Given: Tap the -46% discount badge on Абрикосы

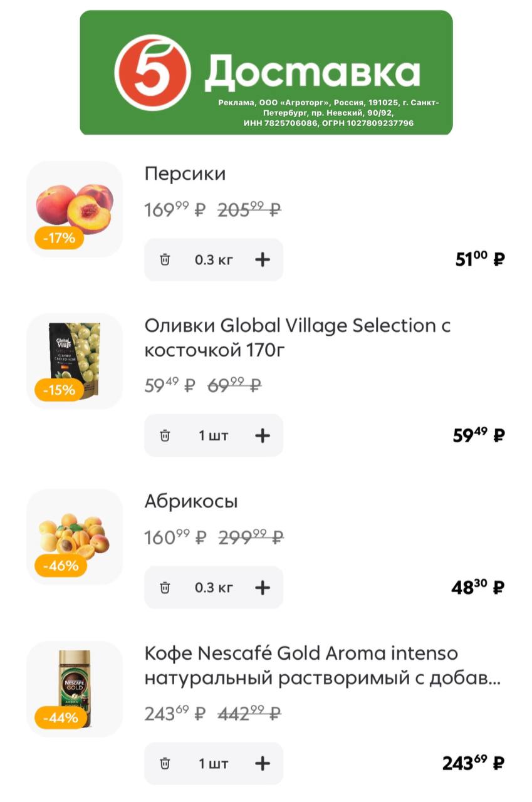Looking at the screenshot, I should pos(60,566).
